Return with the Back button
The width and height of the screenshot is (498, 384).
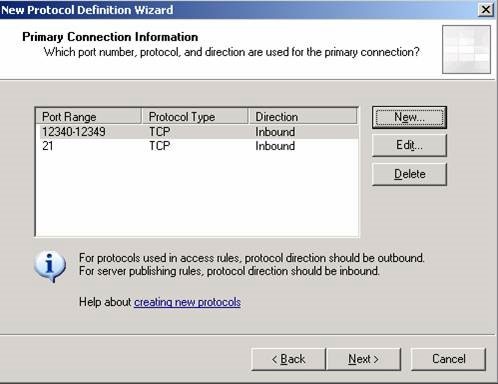click(x=288, y=359)
